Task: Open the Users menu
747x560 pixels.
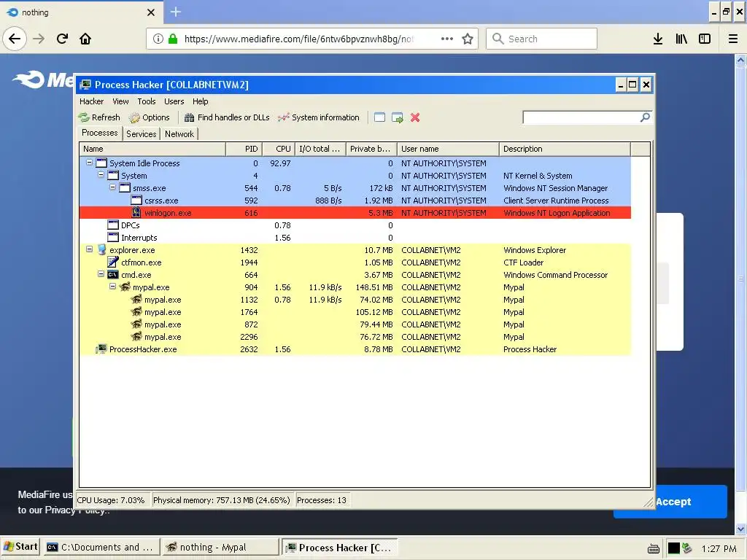Action: point(174,101)
